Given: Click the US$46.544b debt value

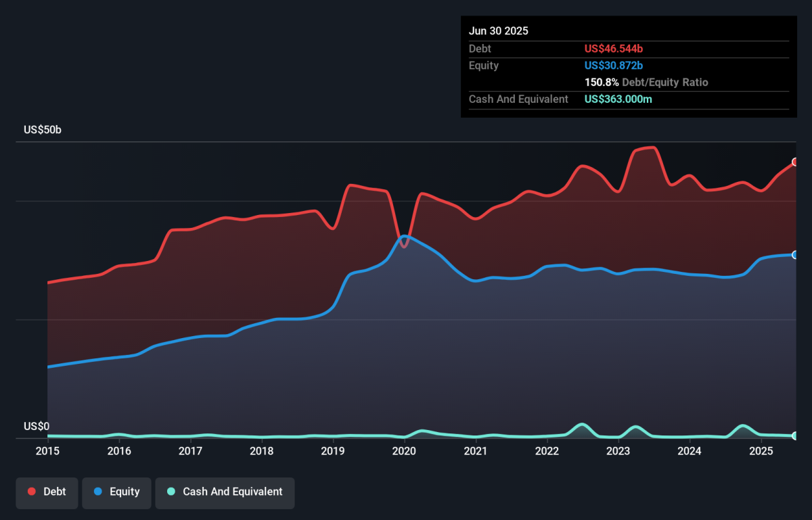Looking at the screenshot, I should pos(614,49).
